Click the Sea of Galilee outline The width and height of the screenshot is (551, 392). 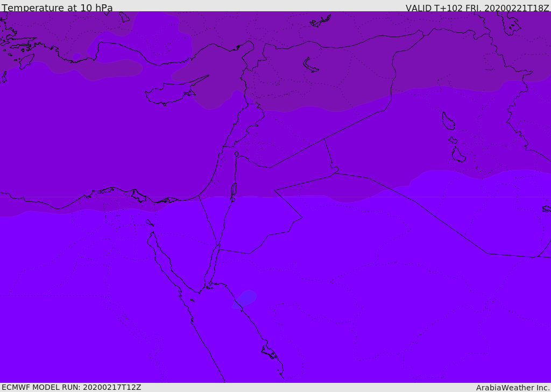236,154
